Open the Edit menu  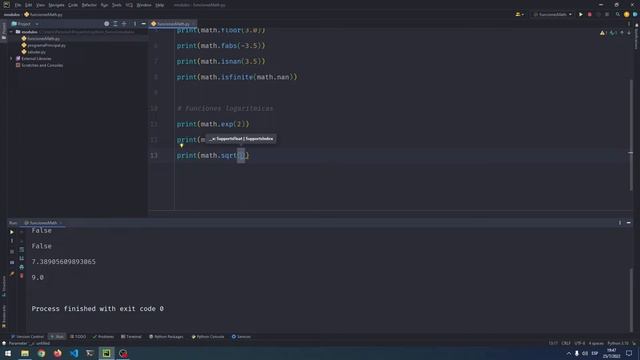point(28,5)
